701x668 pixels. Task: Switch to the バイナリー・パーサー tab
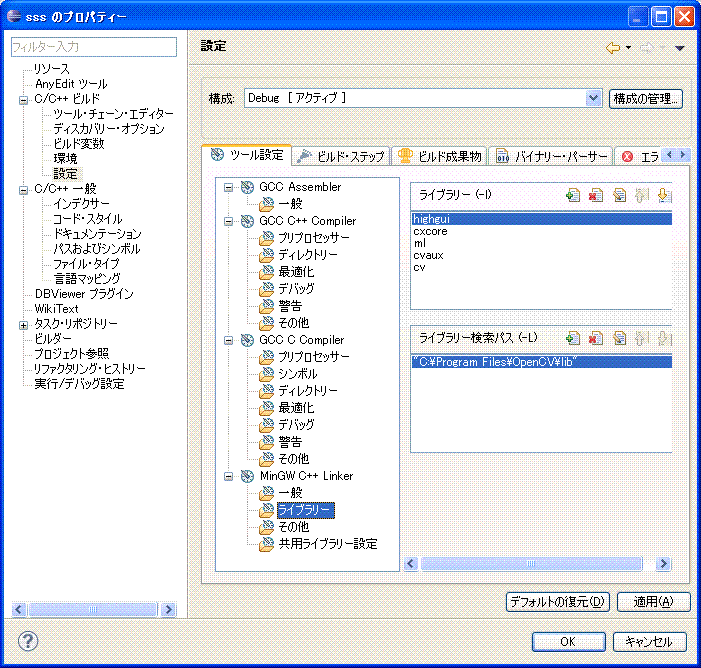coord(550,156)
